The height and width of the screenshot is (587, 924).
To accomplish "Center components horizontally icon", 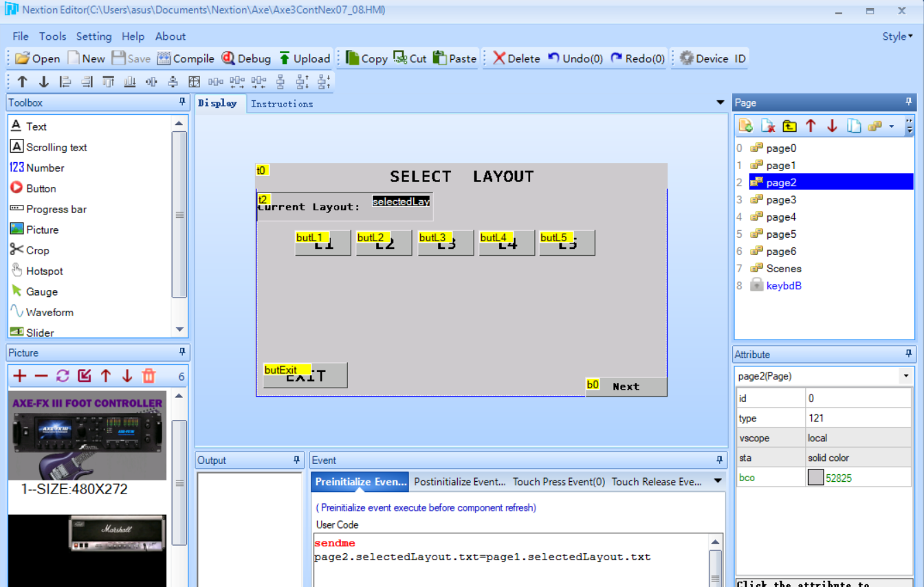I will (151, 82).
